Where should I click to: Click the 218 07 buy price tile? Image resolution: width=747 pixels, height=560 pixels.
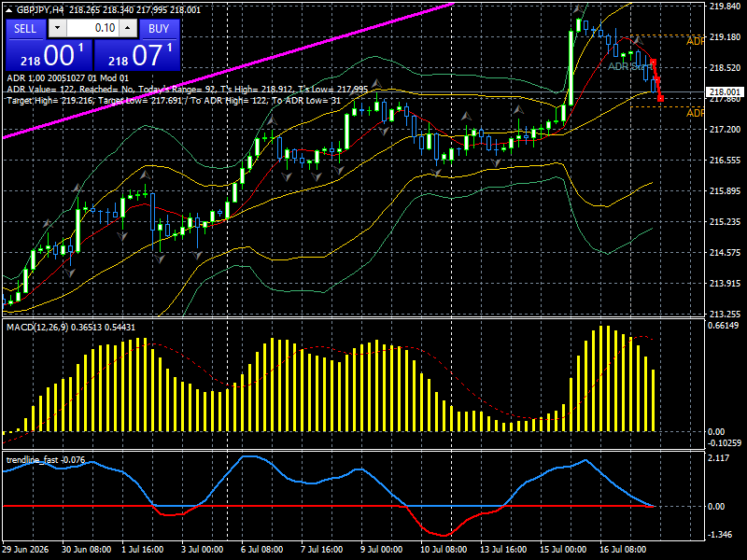[137, 55]
